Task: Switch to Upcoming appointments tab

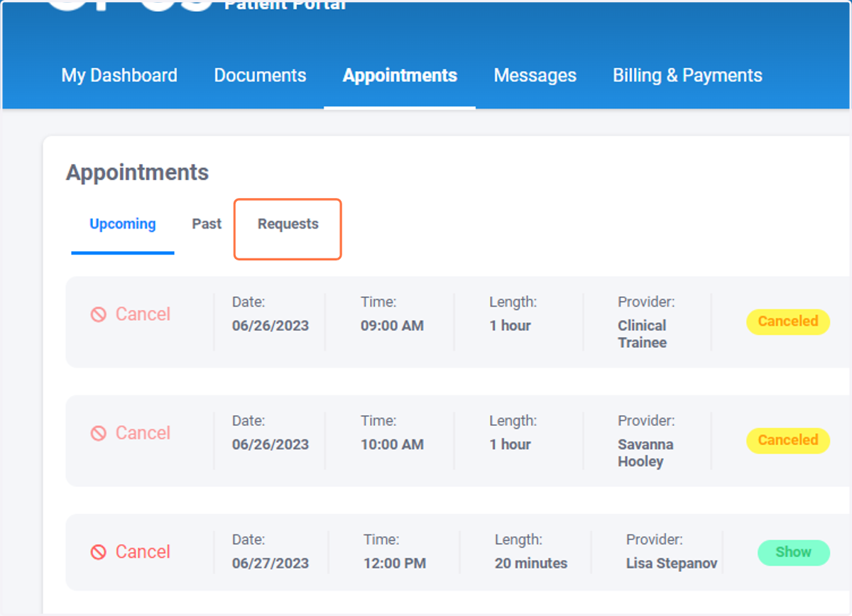Action: point(123,224)
